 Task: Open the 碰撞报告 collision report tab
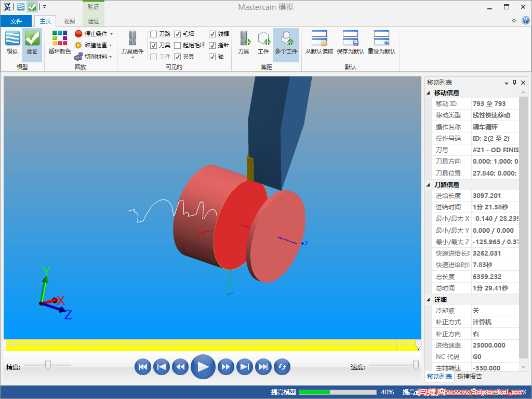[469, 376]
